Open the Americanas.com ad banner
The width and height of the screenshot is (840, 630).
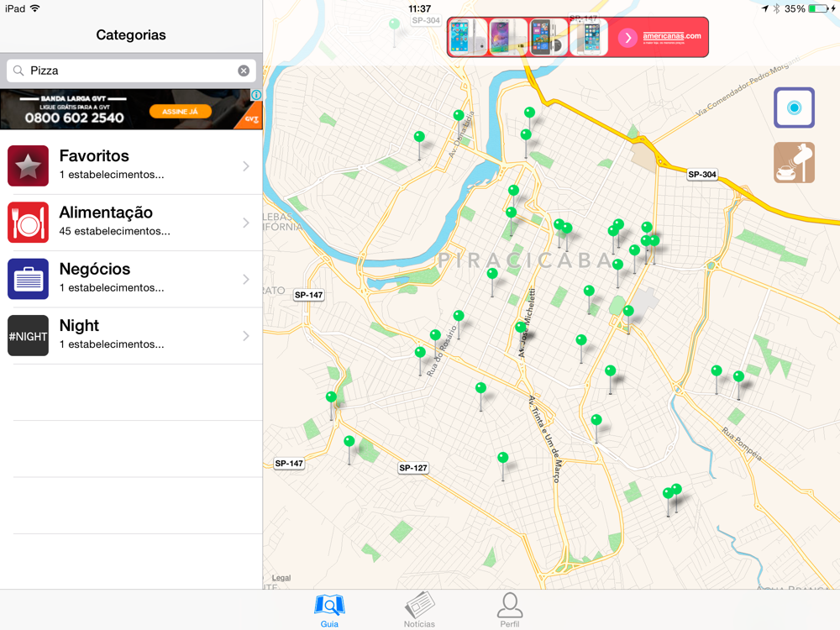pos(577,37)
